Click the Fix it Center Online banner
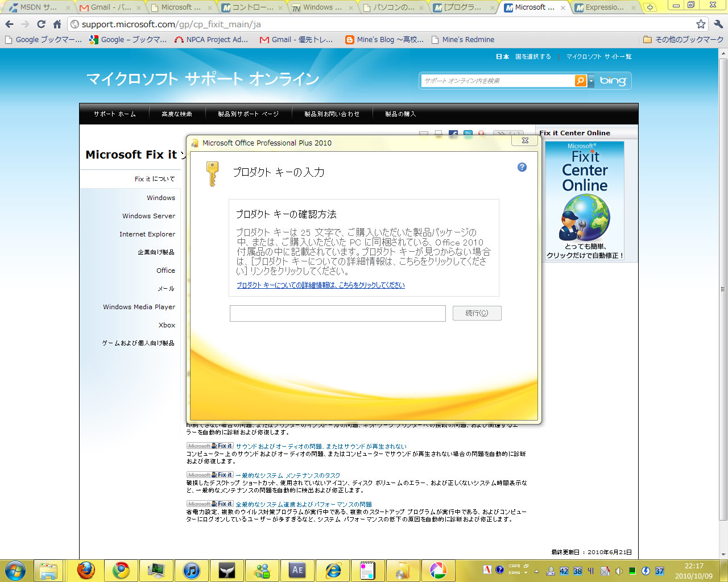728x582 pixels. click(585, 201)
